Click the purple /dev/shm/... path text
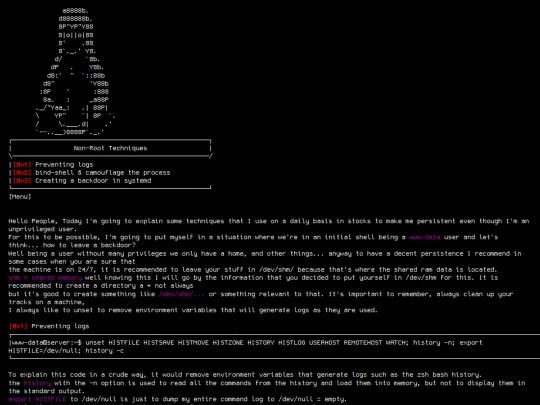The width and height of the screenshot is (540, 405). 181,294
